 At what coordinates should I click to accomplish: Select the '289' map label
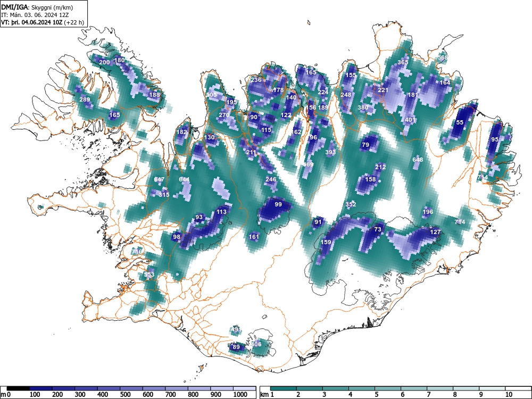[x=85, y=99]
